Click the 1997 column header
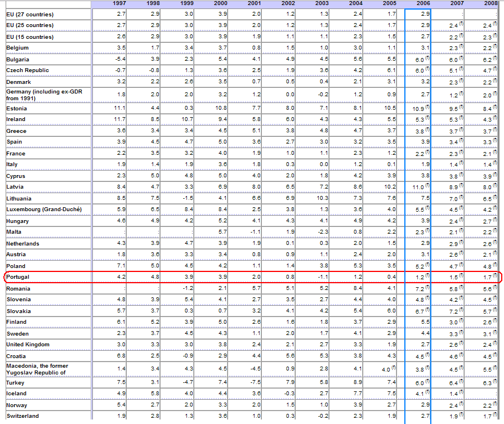Screen dimensions: 504x424 tap(119, 3)
